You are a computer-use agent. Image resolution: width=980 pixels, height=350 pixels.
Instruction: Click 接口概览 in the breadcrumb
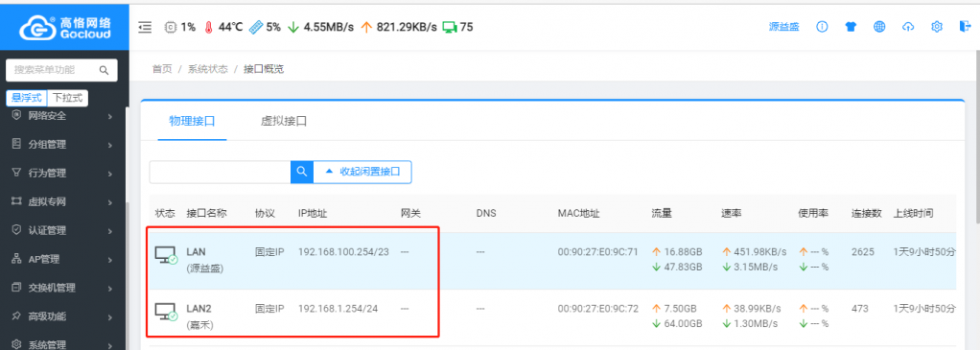coord(264,69)
